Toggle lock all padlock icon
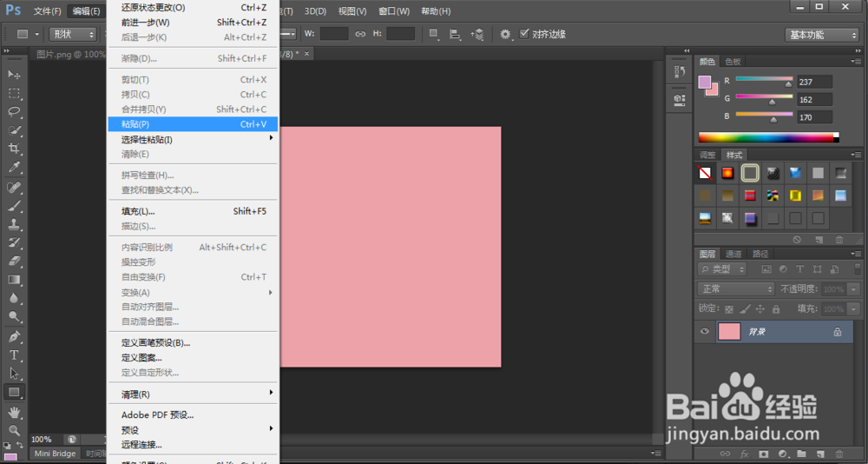This screenshot has width=868, height=464. click(x=776, y=309)
